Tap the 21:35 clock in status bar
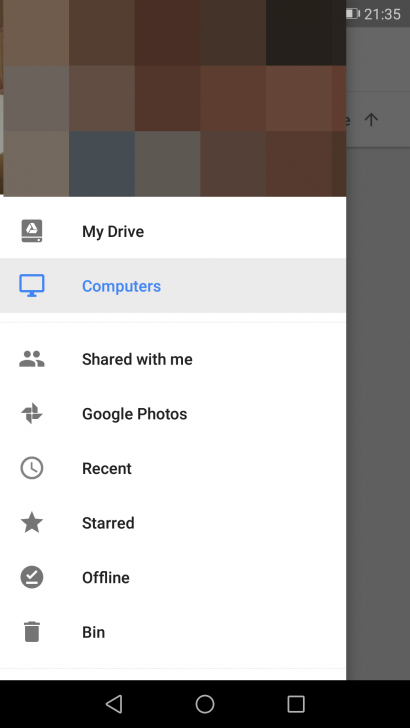 point(382,14)
